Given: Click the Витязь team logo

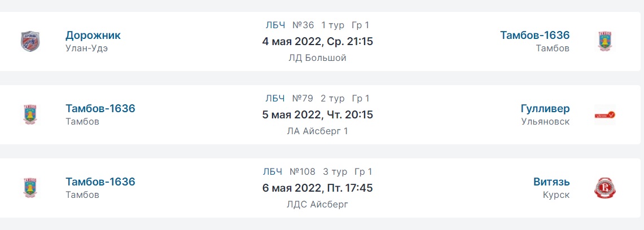Looking at the screenshot, I should [x=605, y=188].
